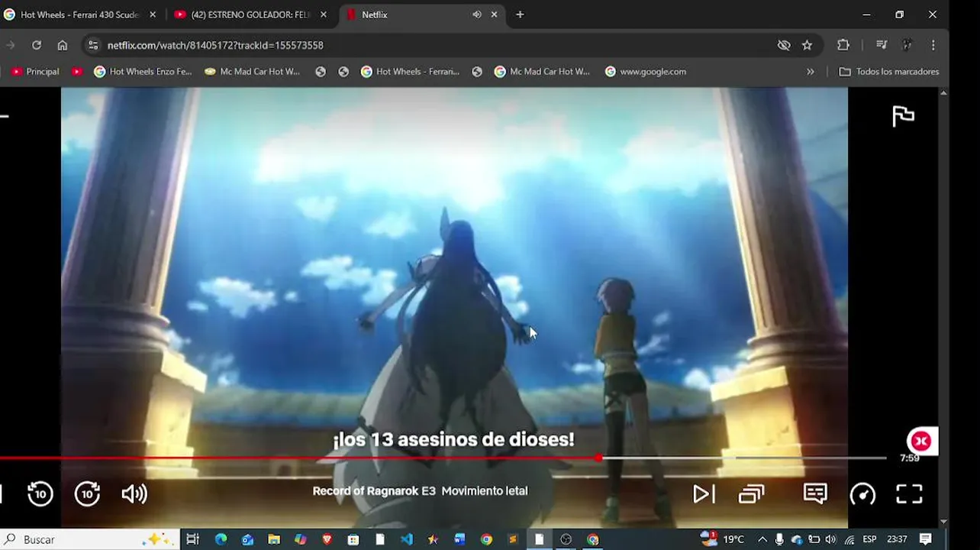Go to browser home page
Image resolution: width=980 pixels, height=550 pixels.
coord(63,45)
